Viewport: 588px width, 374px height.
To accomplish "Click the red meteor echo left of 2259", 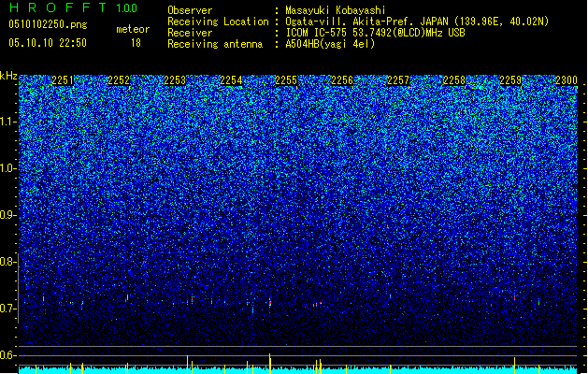I will click(514, 298).
